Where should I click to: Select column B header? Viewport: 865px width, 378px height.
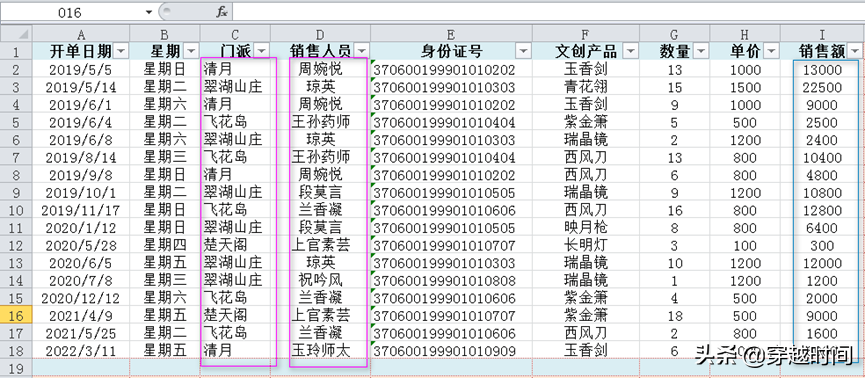[164, 34]
